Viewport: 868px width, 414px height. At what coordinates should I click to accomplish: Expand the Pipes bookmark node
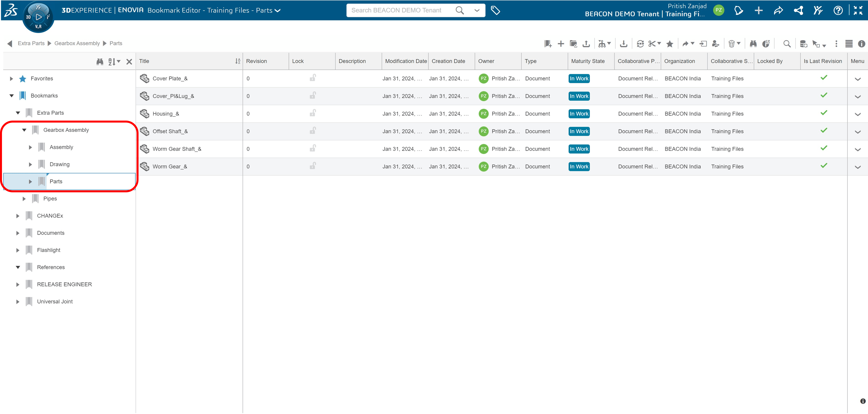click(x=24, y=199)
